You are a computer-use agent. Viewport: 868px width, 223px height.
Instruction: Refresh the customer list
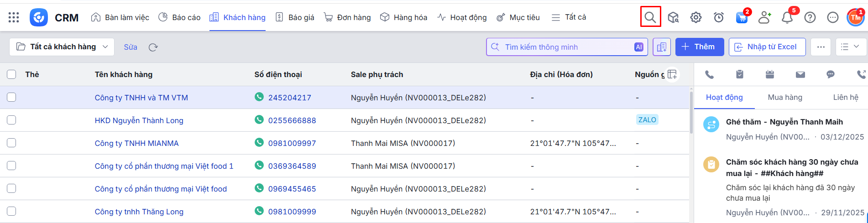click(153, 47)
